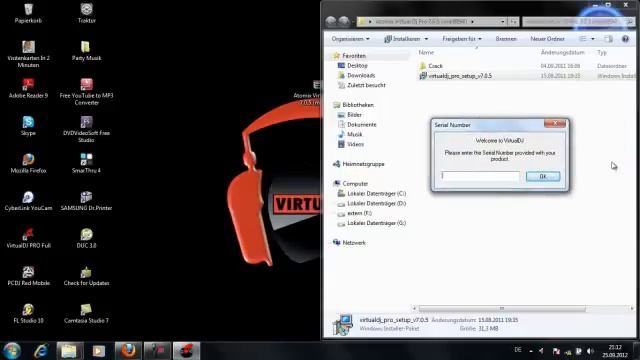Open DVDVideoSoft Free Studio icon
Image resolution: width=640 pixels, height=360 pixels.
click(x=86, y=129)
